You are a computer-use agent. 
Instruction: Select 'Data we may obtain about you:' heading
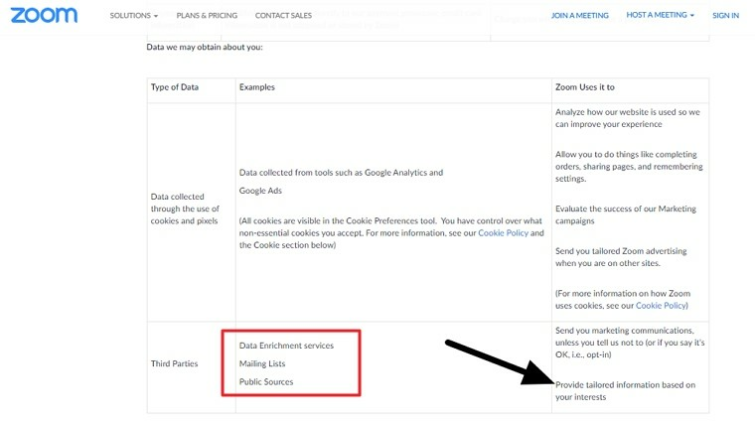(x=205, y=47)
